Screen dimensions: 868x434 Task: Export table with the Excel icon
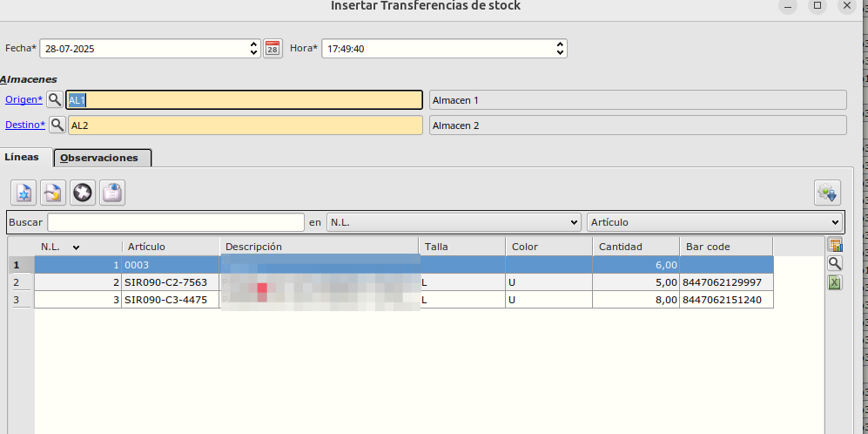[x=835, y=281]
